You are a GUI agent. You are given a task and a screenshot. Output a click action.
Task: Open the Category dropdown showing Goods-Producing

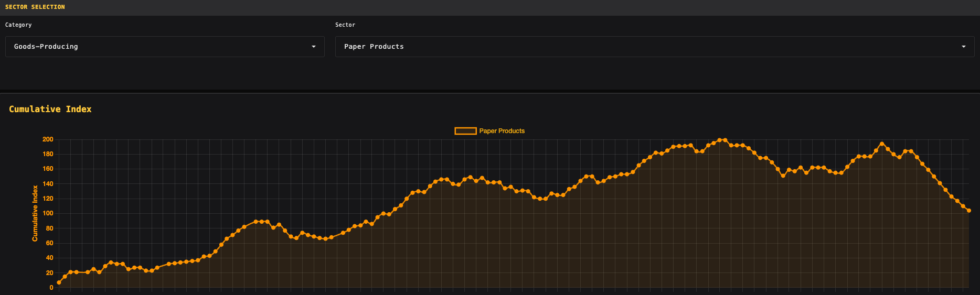[x=165, y=47]
